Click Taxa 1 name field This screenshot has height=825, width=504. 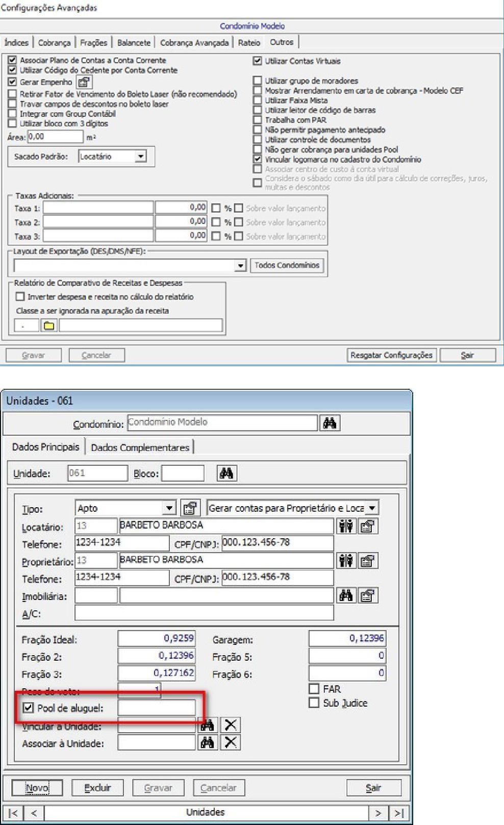[98, 208]
